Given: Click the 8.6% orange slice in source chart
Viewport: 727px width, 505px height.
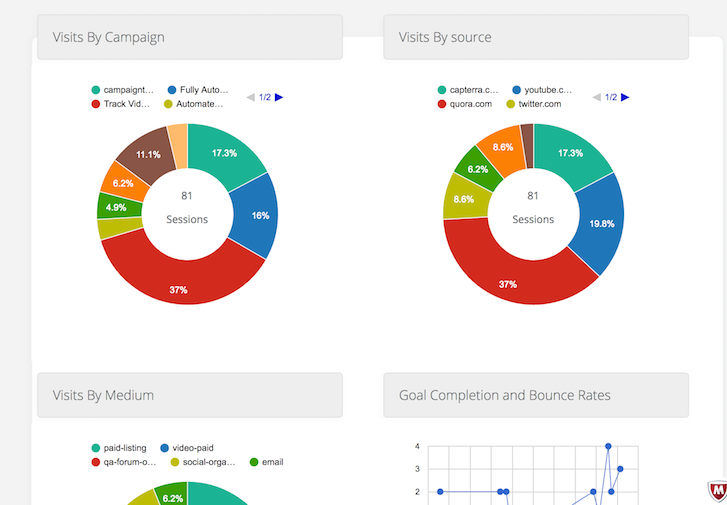Looking at the screenshot, I should click(503, 147).
